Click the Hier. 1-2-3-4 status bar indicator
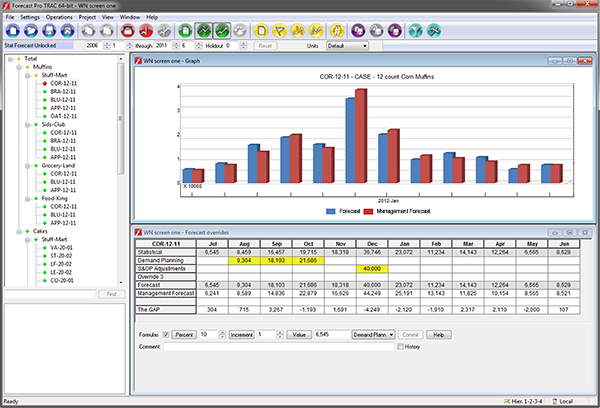 [x=523, y=401]
